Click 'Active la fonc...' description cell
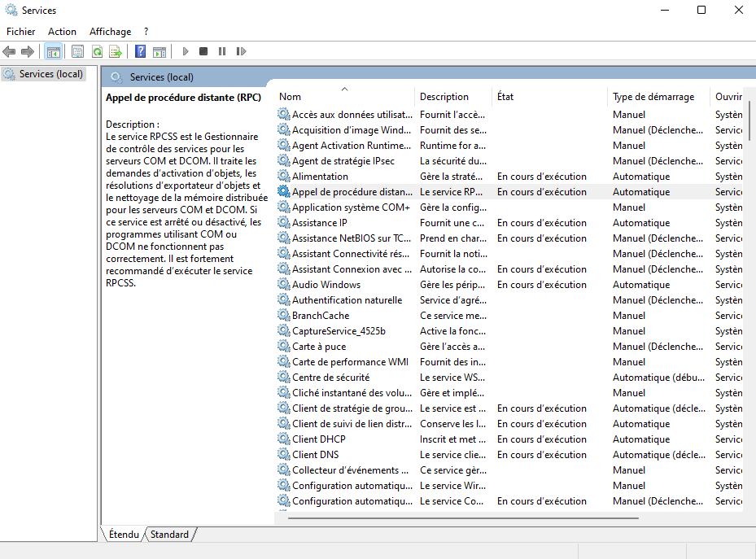Image resolution: width=756 pixels, height=559 pixels. tap(452, 330)
